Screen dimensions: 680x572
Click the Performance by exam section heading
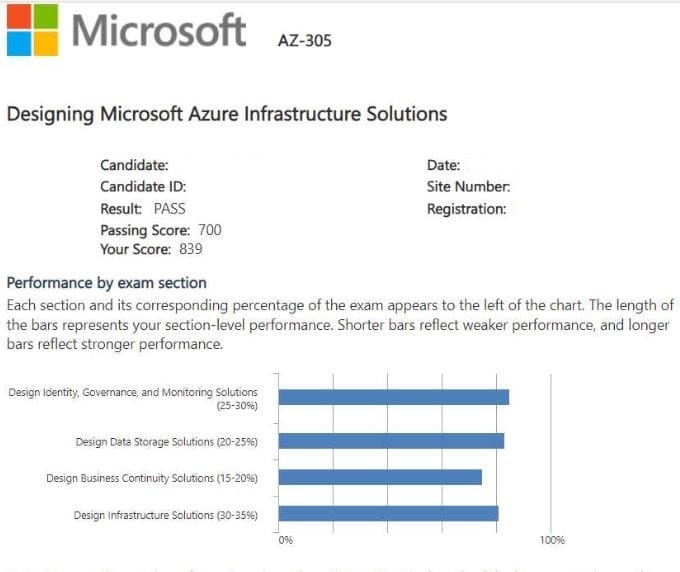(107, 283)
